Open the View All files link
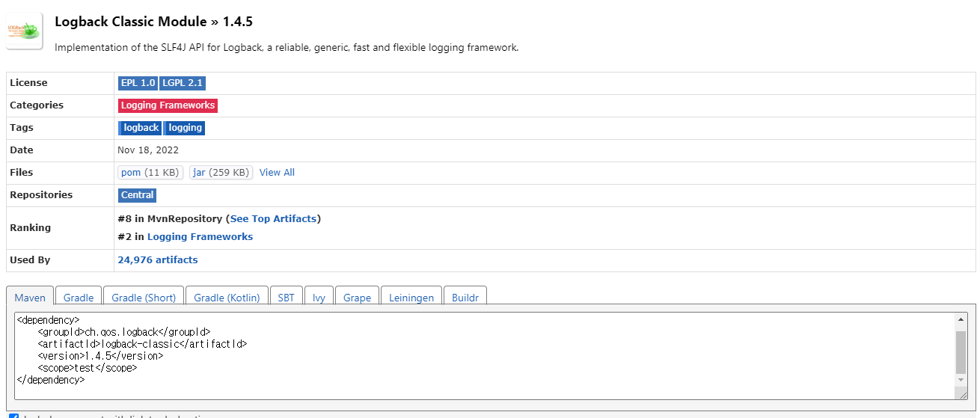 (277, 173)
